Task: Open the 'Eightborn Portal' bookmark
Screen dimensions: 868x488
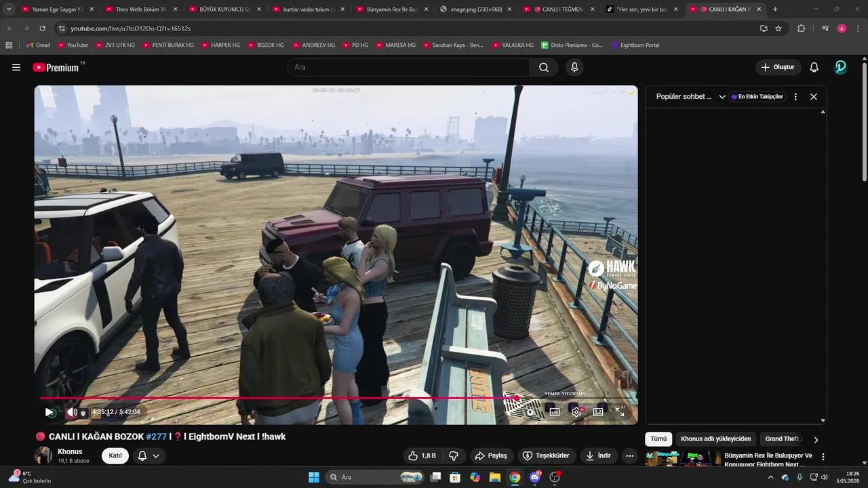Action: [635, 45]
